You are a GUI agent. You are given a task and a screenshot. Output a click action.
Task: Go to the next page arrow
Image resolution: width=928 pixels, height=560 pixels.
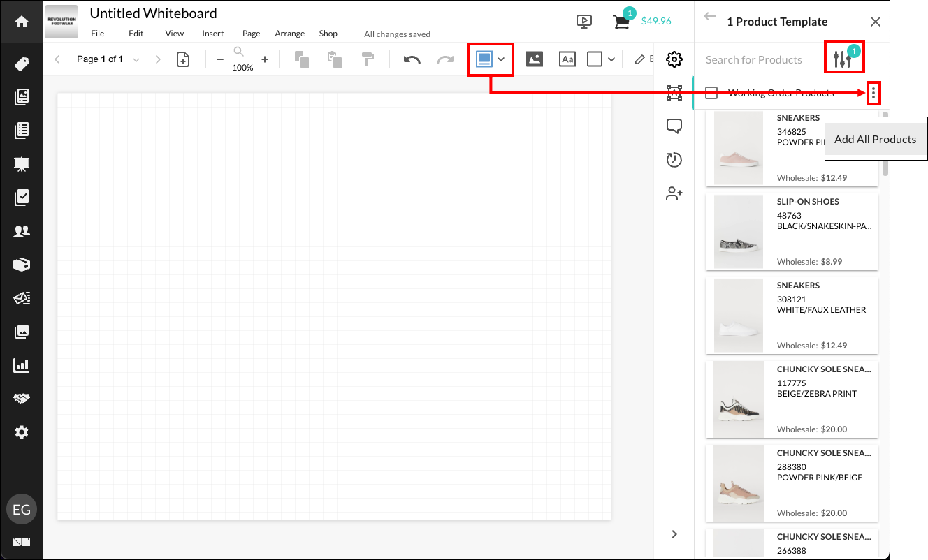click(x=158, y=59)
